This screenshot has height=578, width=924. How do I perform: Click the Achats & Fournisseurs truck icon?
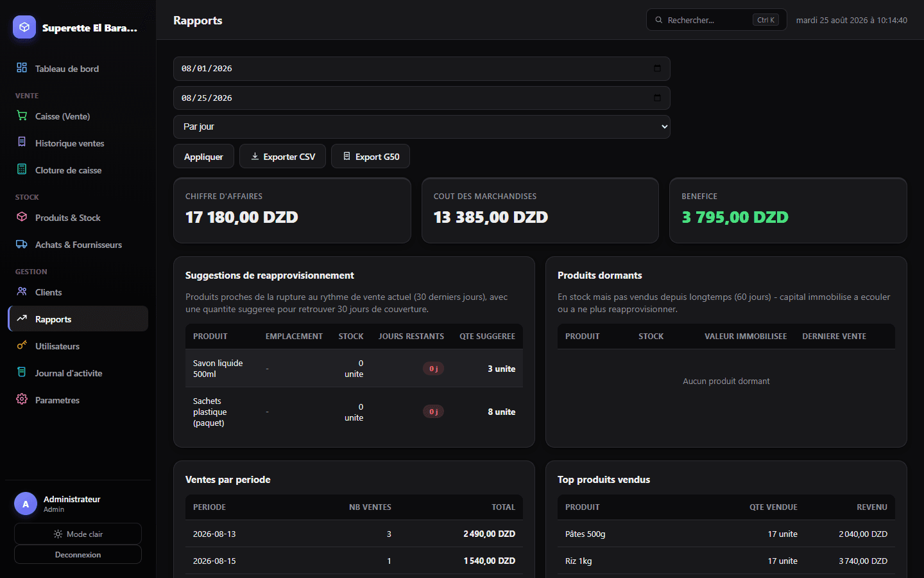(x=22, y=244)
